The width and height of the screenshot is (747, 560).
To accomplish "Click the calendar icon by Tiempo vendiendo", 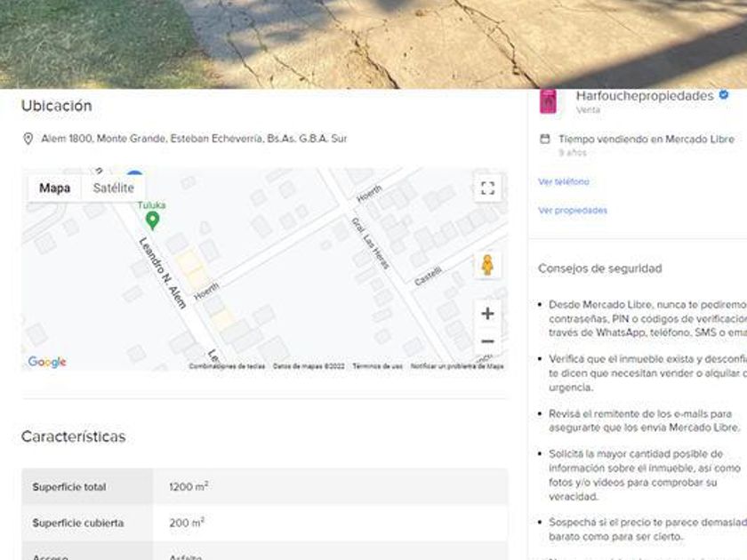I will pos(545,140).
